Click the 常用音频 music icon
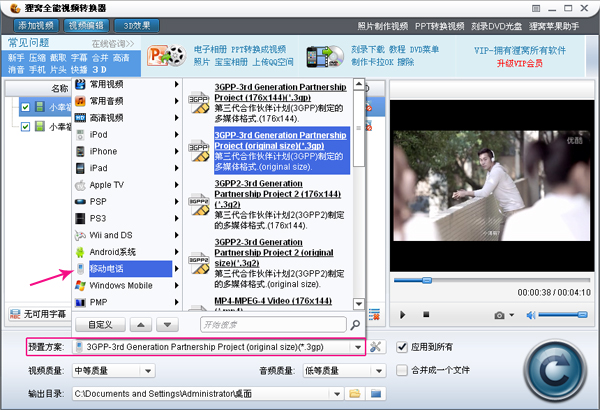This screenshot has width=600, height=410. coord(80,101)
